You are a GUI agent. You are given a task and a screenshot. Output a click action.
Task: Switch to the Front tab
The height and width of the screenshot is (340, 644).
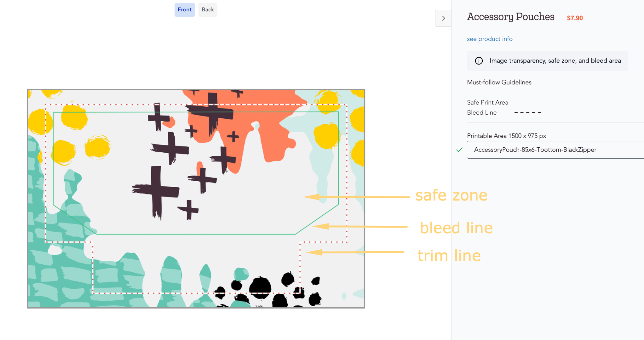[x=185, y=10]
